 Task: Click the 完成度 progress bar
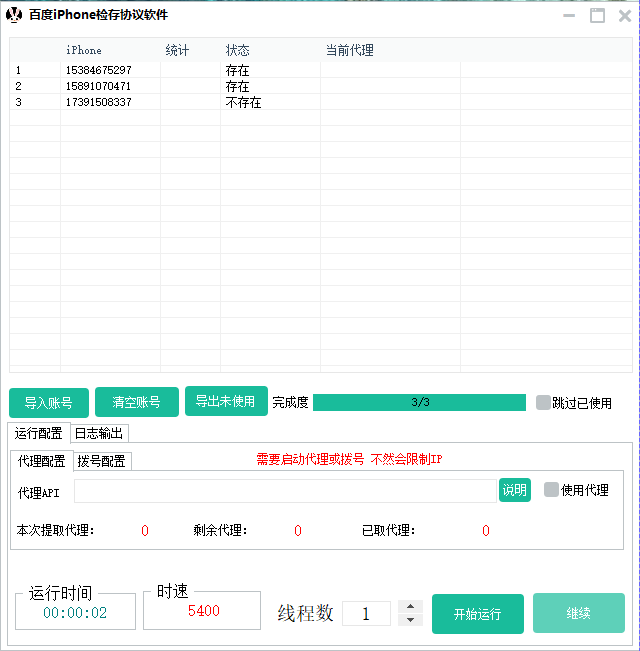coord(419,402)
